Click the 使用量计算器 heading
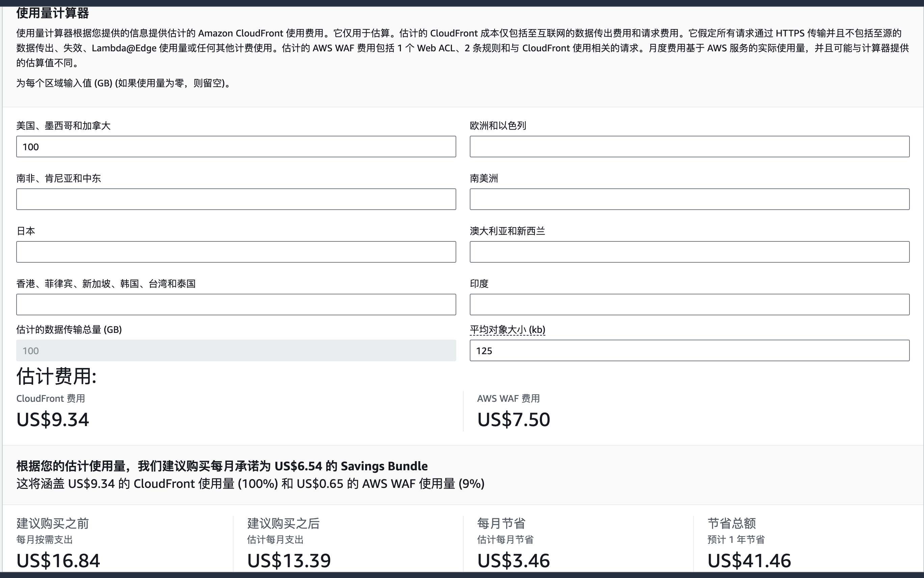Image resolution: width=924 pixels, height=578 pixels. click(52, 13)
